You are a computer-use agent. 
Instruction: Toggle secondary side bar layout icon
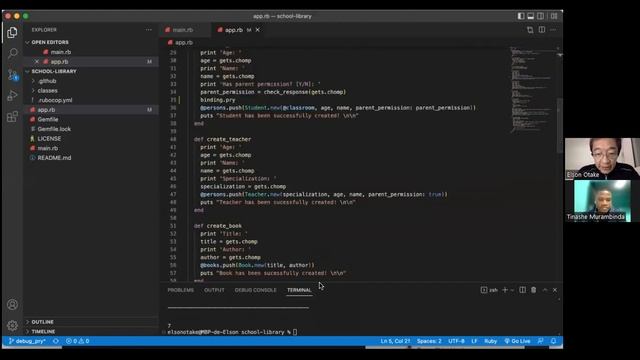(540, 16)
